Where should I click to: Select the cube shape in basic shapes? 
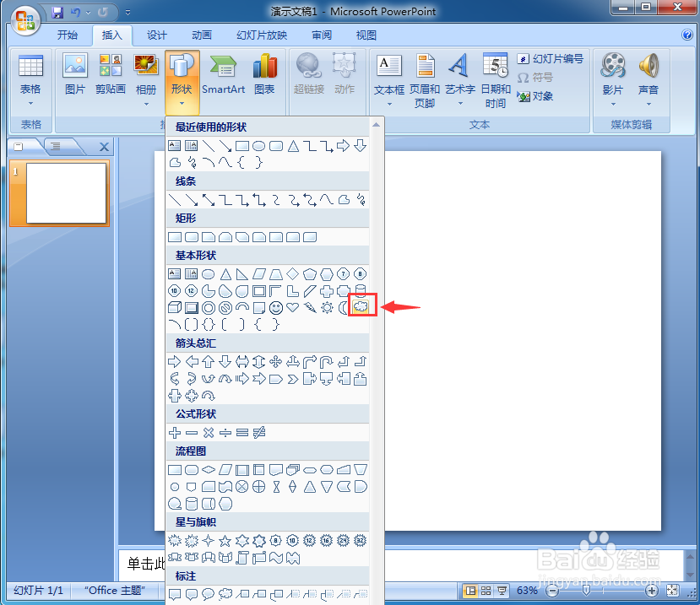pyautogui.click(x=175, y=307)
